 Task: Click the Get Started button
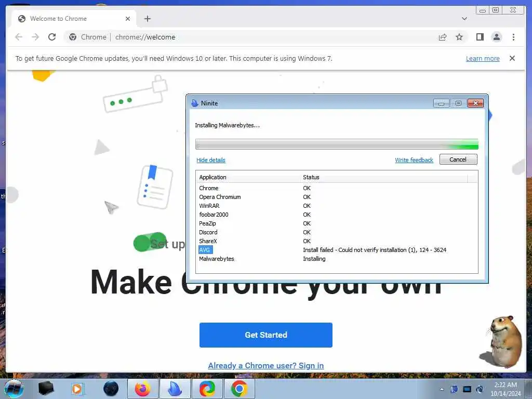(265, 335)
